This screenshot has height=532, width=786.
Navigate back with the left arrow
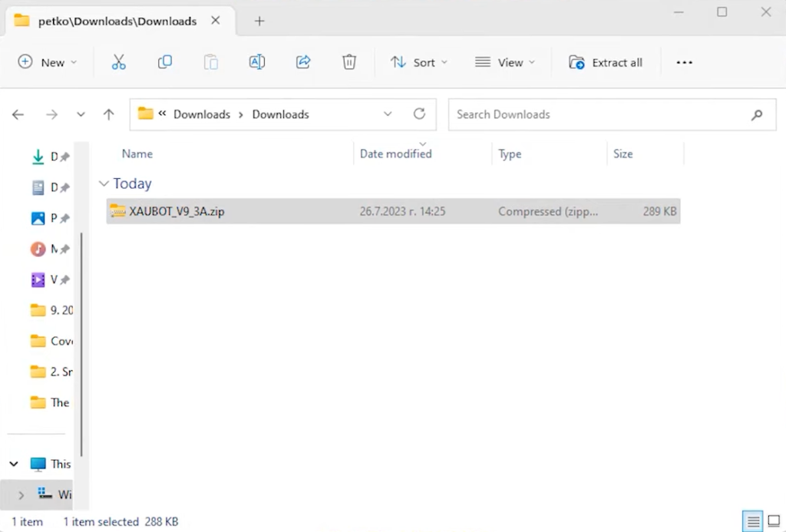click(x=18, y=114)
